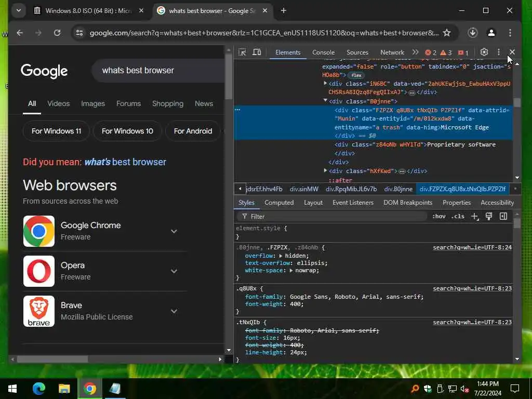Image resolution: width=532 pixels, height=399 pixels.
Task: Collapse the div class B0jnne node
Action: [325, 101]
